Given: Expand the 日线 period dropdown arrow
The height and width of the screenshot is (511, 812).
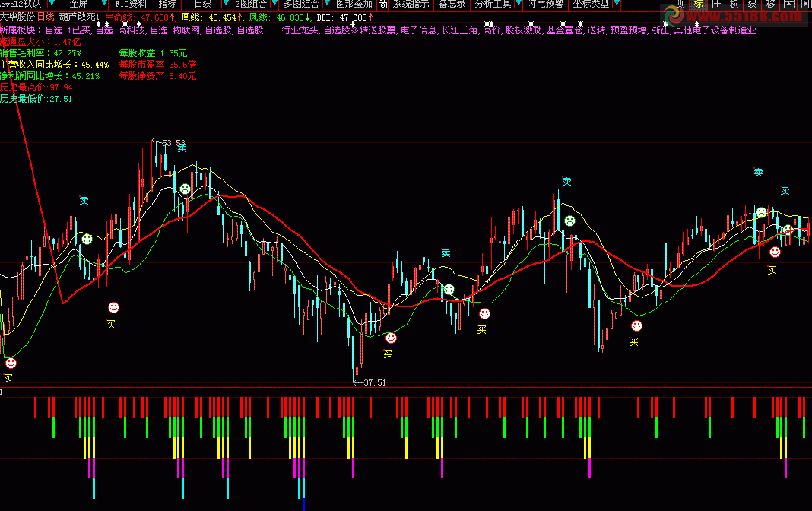Looking at the screenshot, I should 225,4.
